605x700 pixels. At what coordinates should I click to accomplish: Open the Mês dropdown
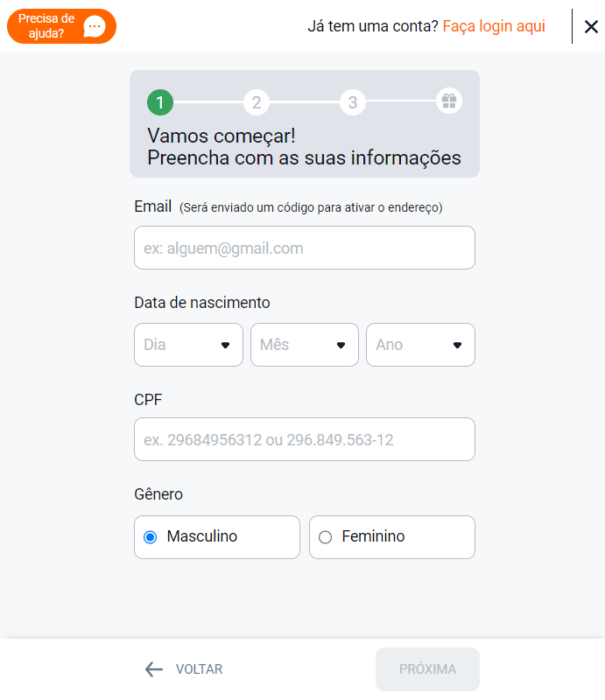pyautogui.click(x=305, y=345)
